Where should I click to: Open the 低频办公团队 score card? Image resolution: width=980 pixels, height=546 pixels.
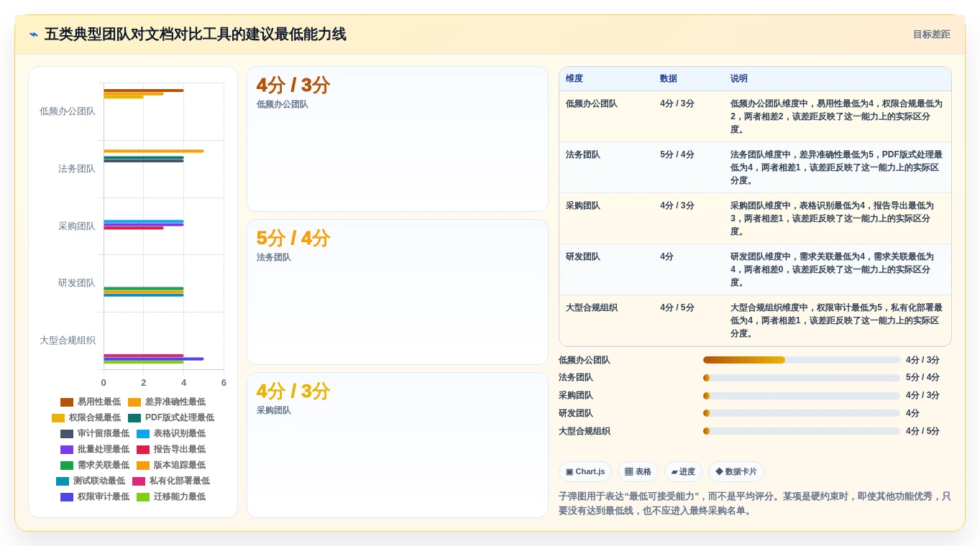click(398, 139)
